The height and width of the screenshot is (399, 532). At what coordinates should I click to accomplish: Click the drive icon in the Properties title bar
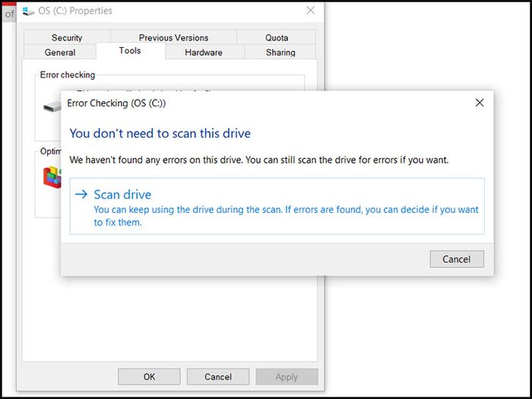pyautogui.click(x=29, y=11)
